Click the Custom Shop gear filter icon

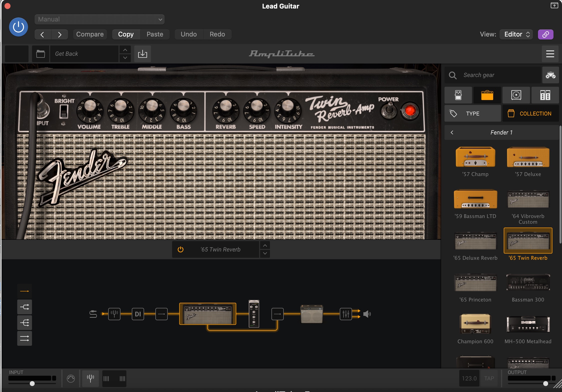[x=550, y=75]
